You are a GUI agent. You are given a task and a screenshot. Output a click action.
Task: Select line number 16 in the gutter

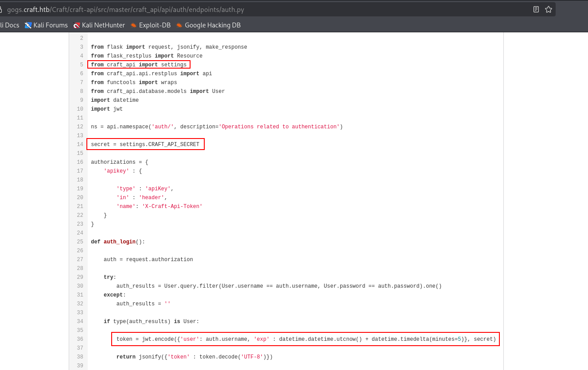pyautogui.click(x=80, y=162)
